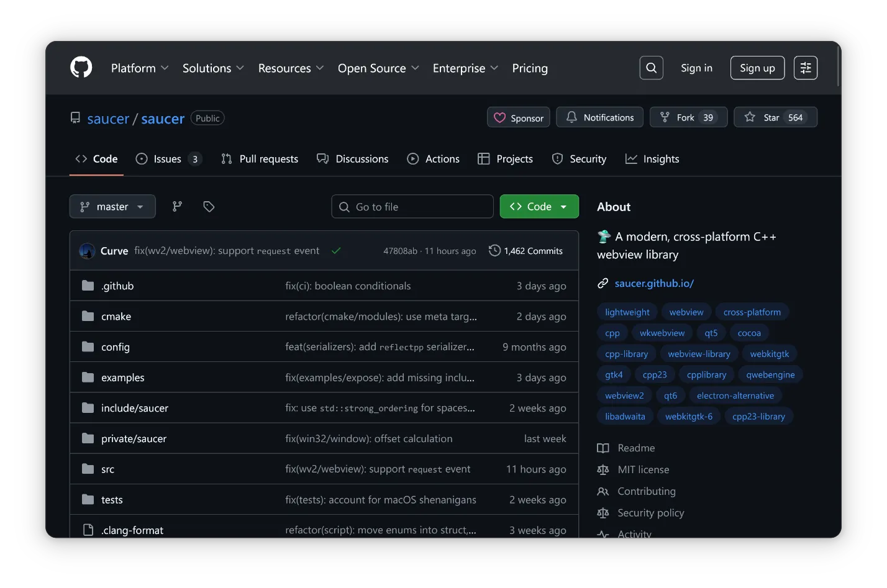Switch to the Issues tab
887x588 pixels.
[168, 159]
